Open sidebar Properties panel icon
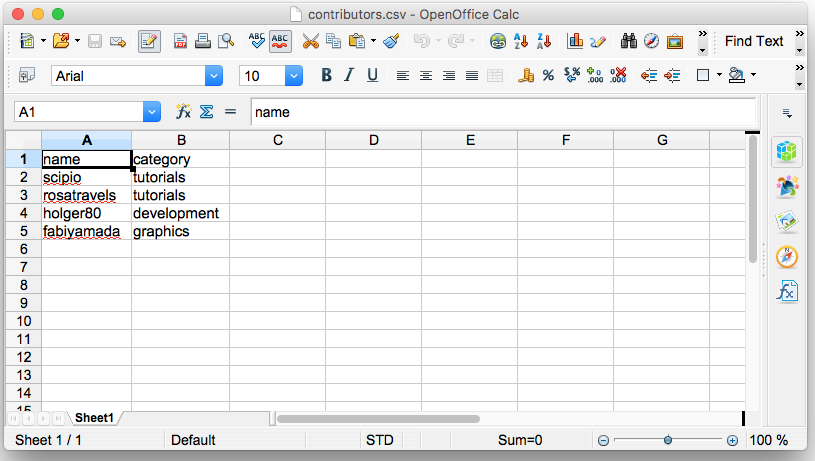Image resolution: width=815 pixels, height=461 pixels. (786, 152)
